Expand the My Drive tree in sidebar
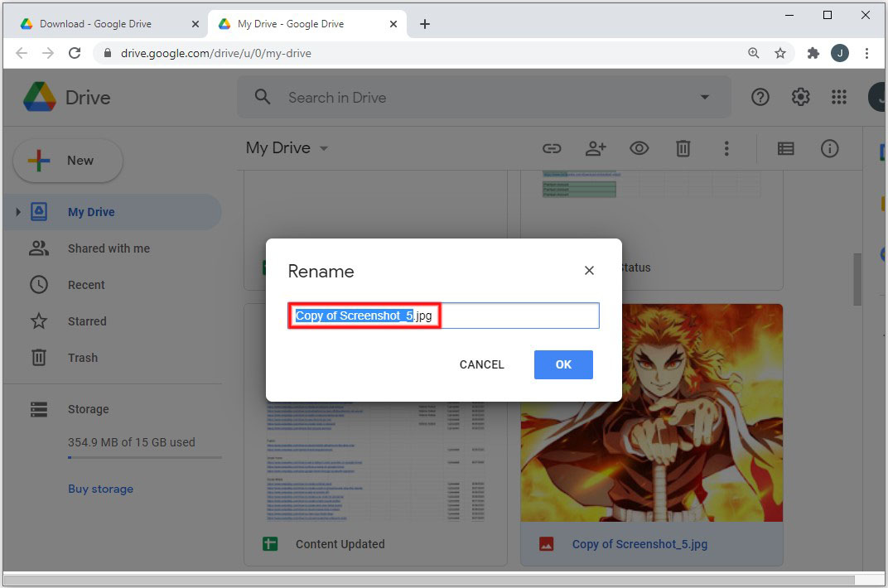Screen dimensions: 888x588 click(x=18, y=212)
